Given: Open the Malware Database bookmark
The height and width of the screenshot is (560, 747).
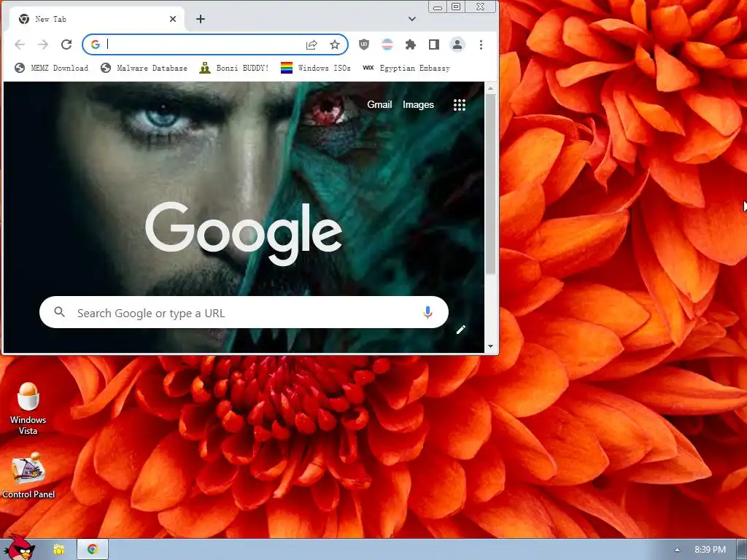Looking at the screenshot, I should click(x=144, y=68).
